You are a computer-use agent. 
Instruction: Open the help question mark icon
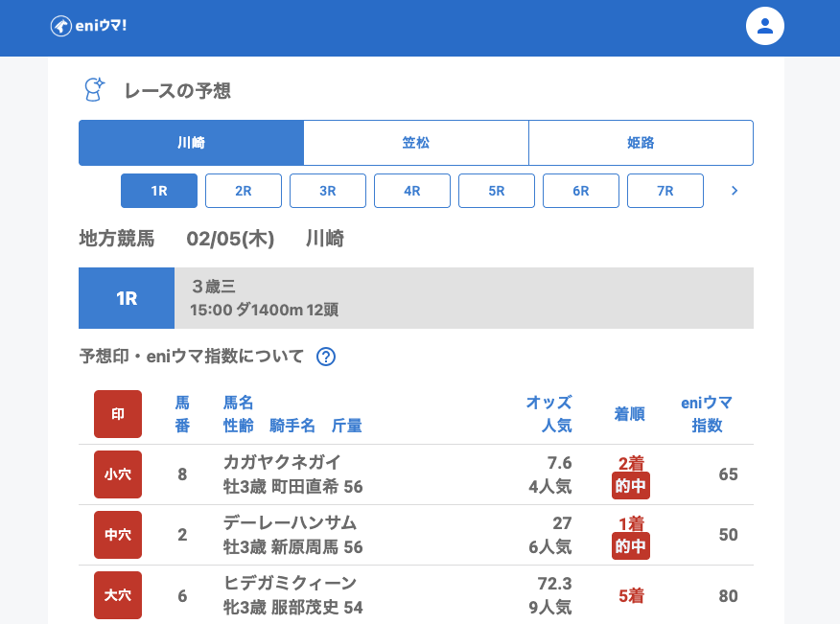pos(326,357)
